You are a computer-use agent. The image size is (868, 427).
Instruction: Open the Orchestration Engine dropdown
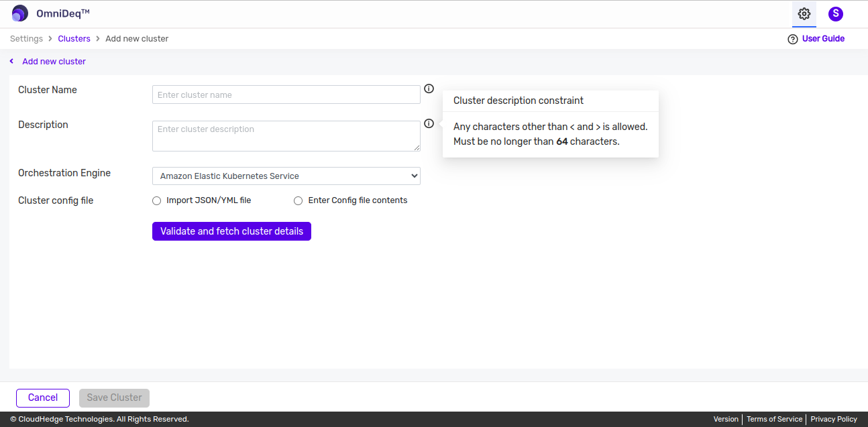click(286, 176)
